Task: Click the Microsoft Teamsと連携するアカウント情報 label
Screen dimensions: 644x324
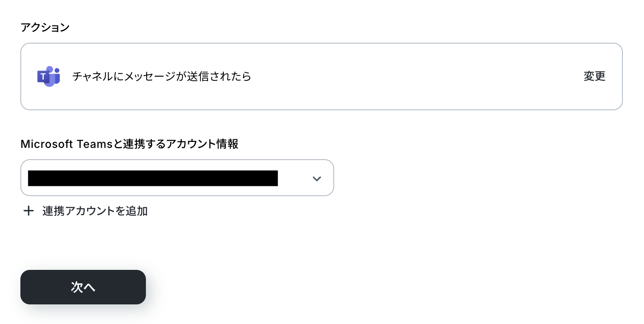Action: (129, 144)
